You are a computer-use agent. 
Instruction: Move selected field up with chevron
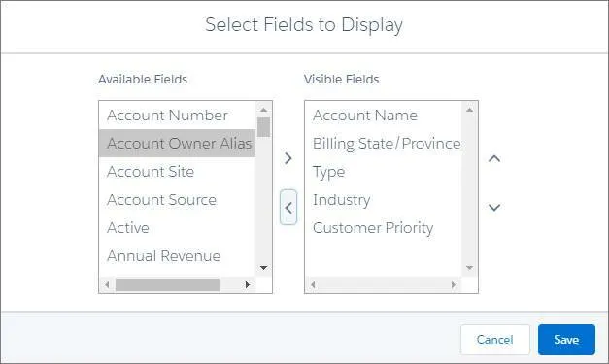pos(494,158)
